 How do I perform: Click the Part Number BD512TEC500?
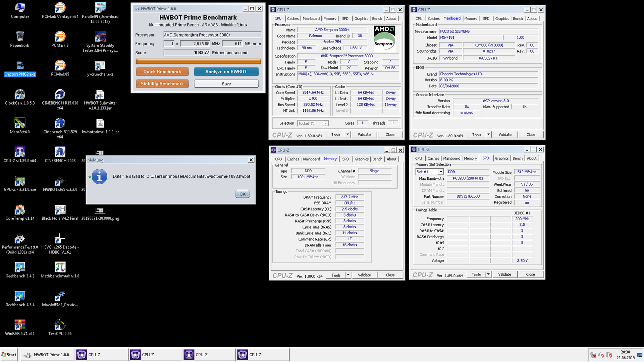[468, 196]
